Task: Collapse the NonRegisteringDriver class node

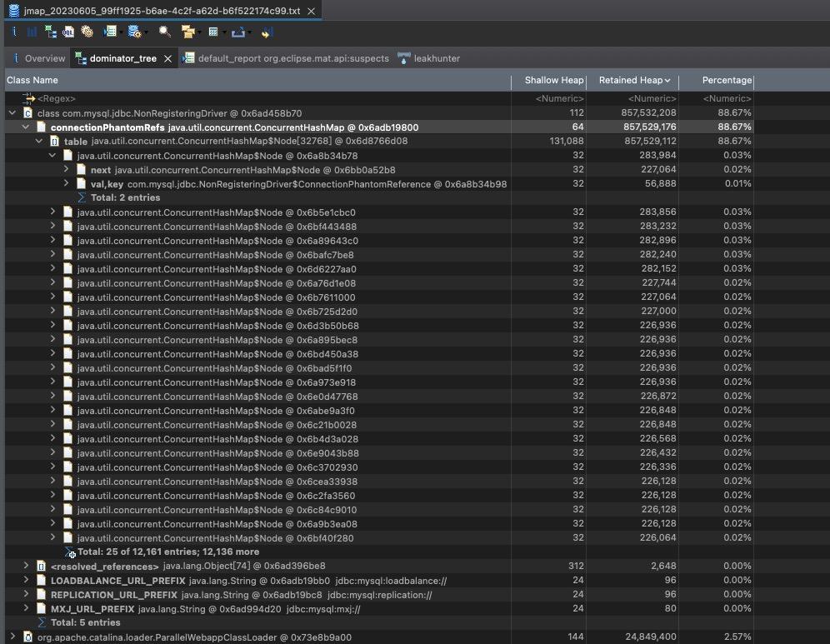Action: [12, 112]
